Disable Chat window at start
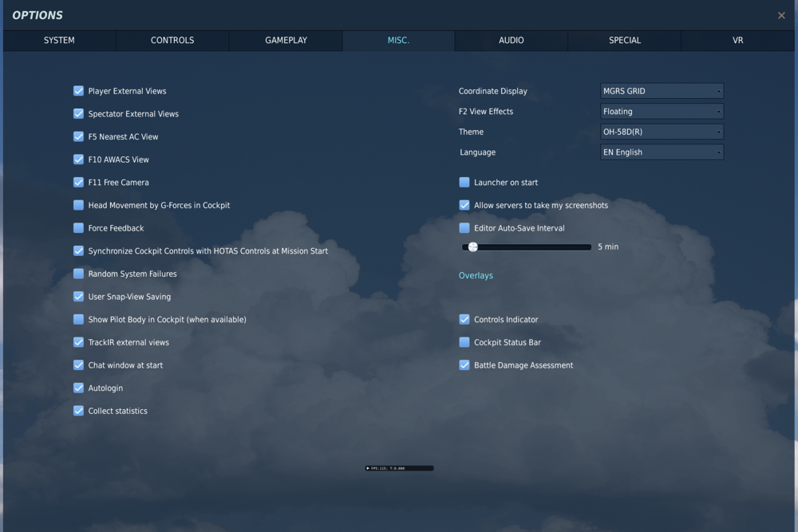798x532 pixels. pyautogui.click(x=78, y=365)
